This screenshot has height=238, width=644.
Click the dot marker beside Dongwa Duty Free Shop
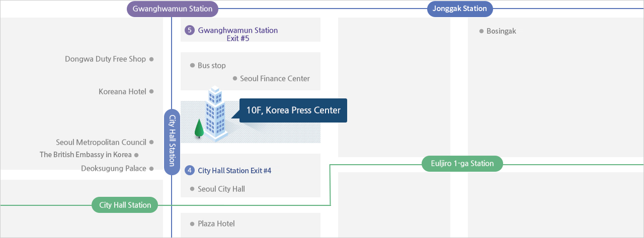[151, 59]
